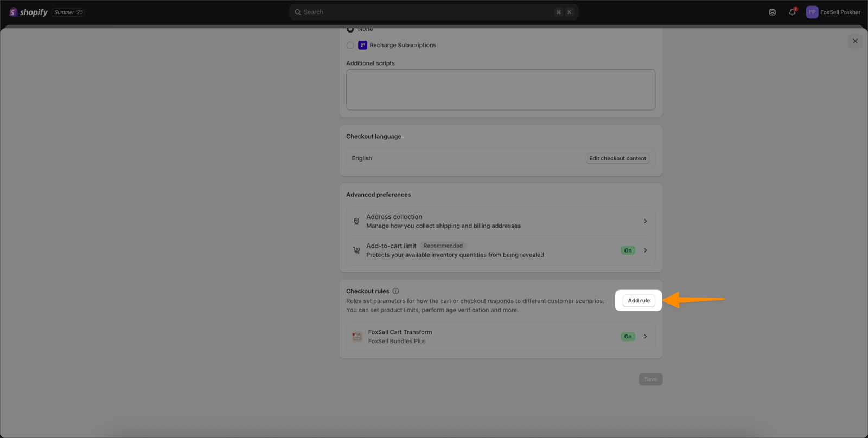Screen dimensions: 868x438
Task: Open the Summer '25 edition badge
Action: (68, 12)
